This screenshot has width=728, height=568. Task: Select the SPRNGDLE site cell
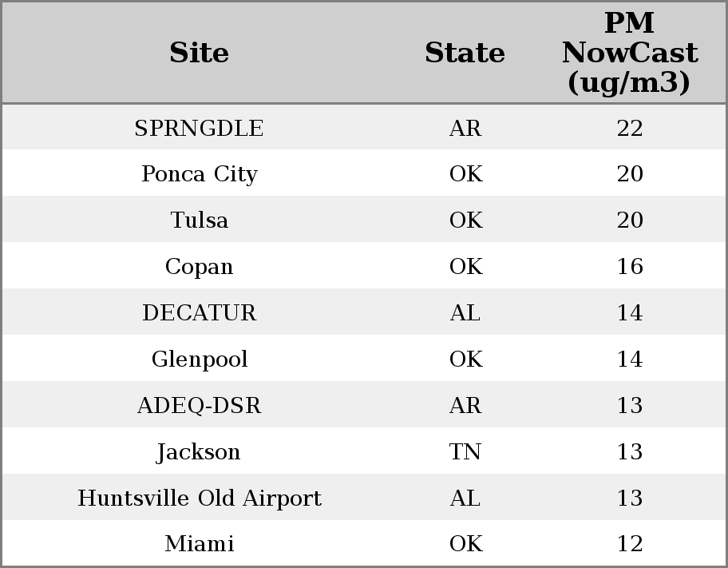[199, 129]
